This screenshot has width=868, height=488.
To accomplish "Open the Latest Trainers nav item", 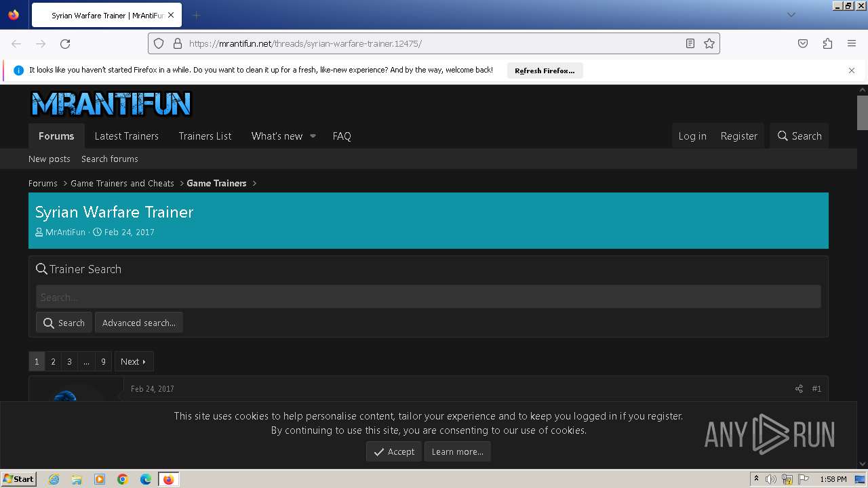I will pos(127,136).
